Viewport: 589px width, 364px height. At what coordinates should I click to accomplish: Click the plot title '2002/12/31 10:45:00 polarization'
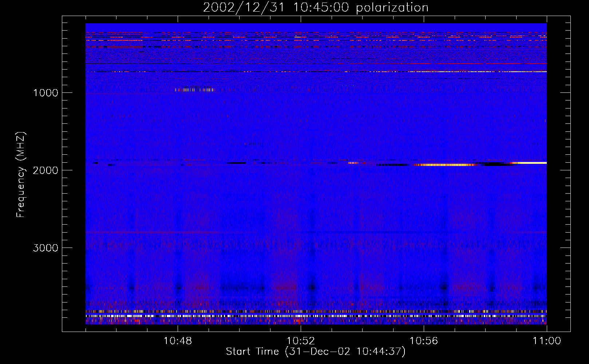pos(316,8)
